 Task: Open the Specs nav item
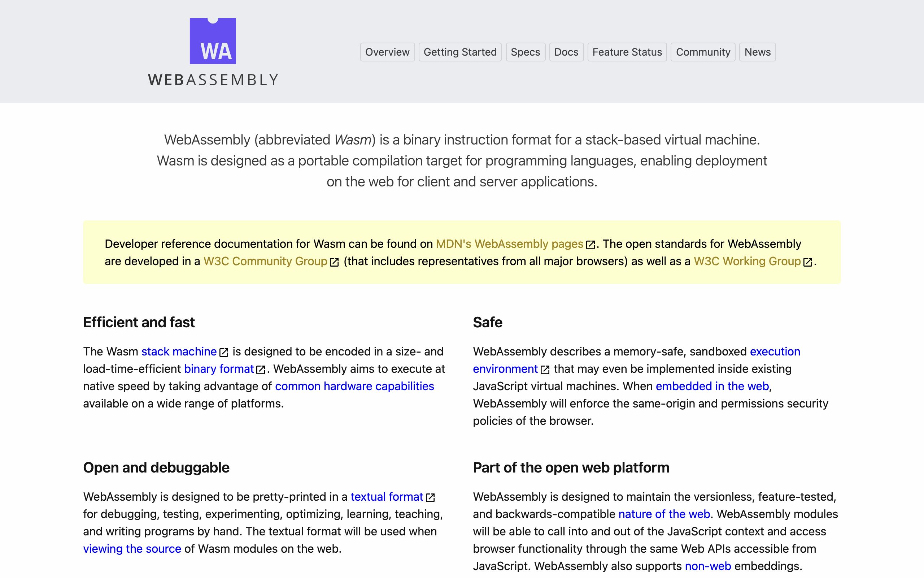tap(526, 52)
